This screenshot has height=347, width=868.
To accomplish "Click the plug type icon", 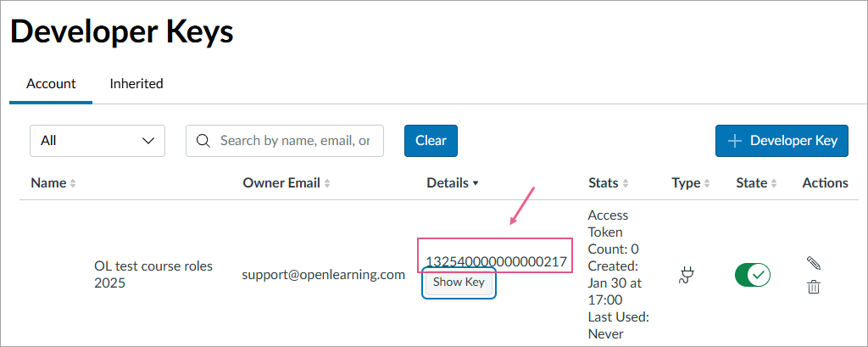I will point(687,275).
